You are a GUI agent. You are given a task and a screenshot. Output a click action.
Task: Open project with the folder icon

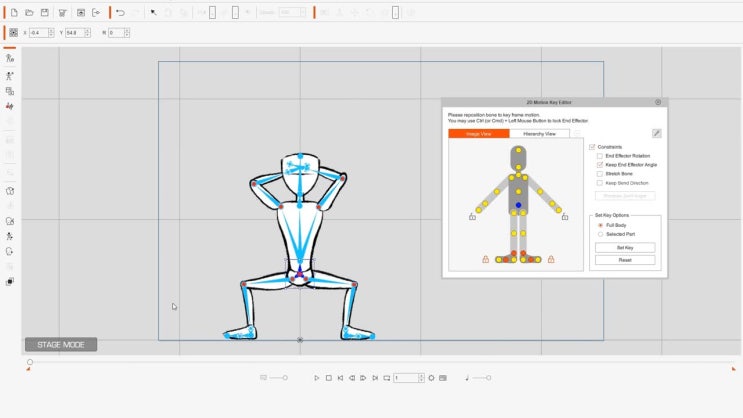coord(30,13)
